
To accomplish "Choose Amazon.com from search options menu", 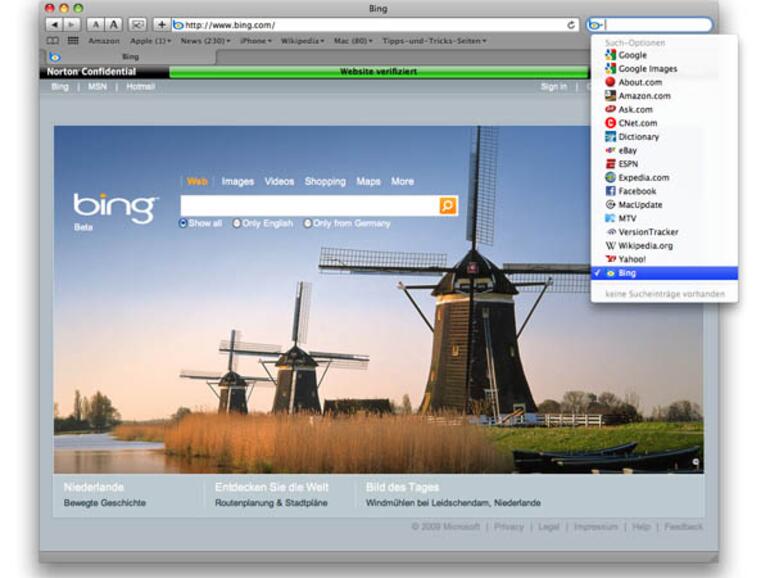I will 664,96.
